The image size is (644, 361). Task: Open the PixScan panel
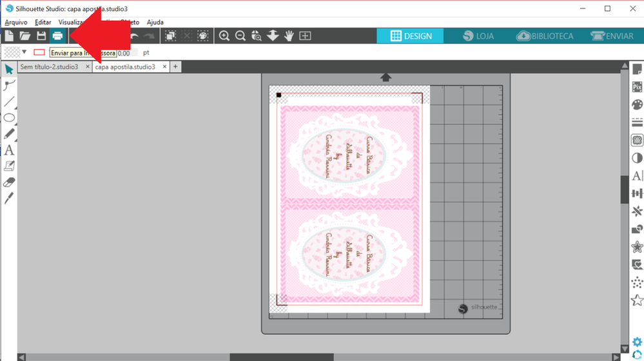point(637,87)
